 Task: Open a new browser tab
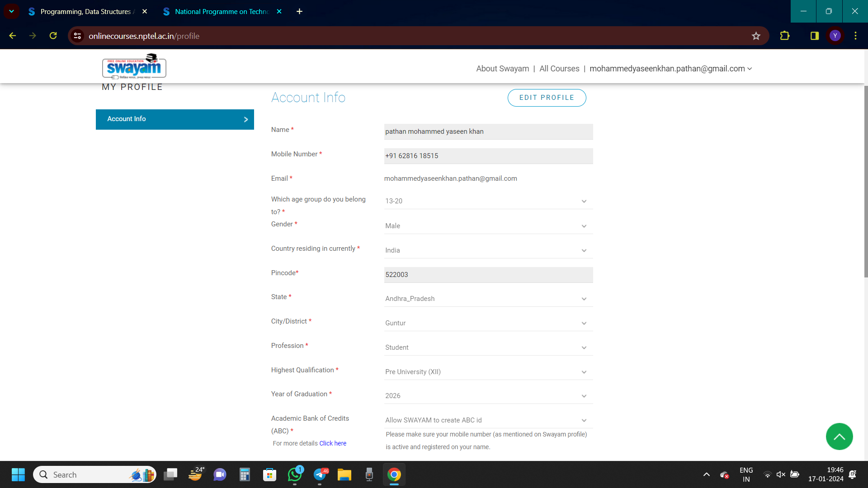(299, 11)
